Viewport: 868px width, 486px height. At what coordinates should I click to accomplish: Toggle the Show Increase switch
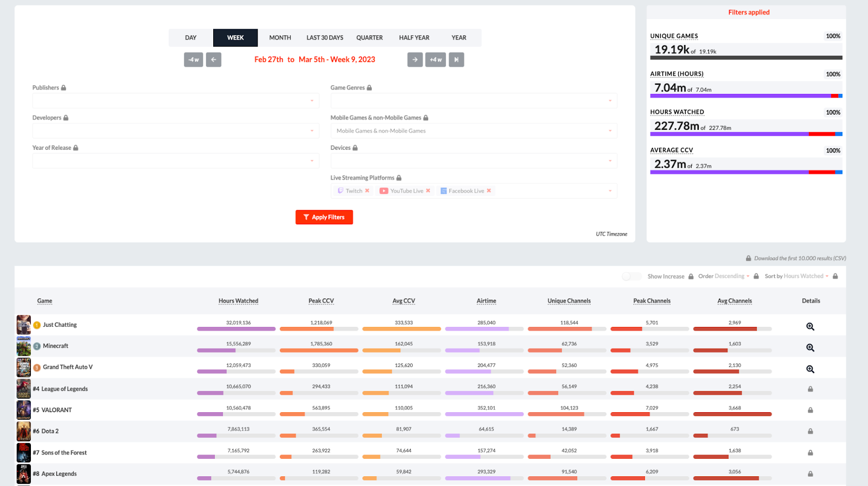click(x=631, y=276)
